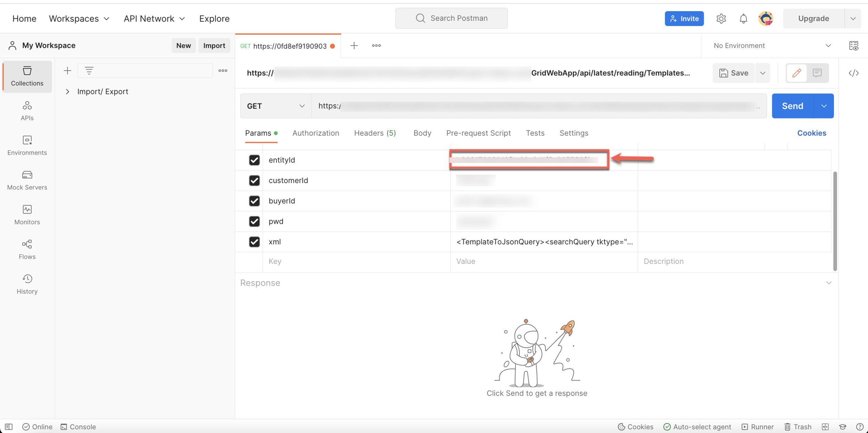Open the Cookies link beside request tabs
This screenshot has width=868, height=433.
[x=811, y=133]
